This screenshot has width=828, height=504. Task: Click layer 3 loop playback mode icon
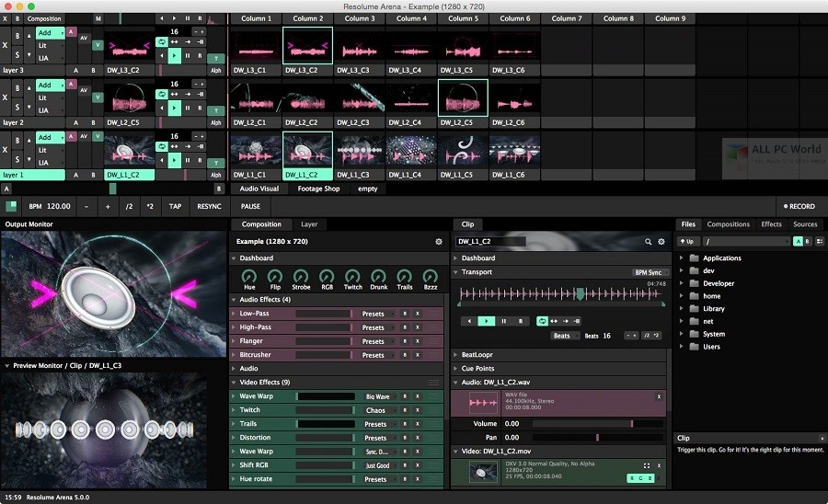[162, 41]
